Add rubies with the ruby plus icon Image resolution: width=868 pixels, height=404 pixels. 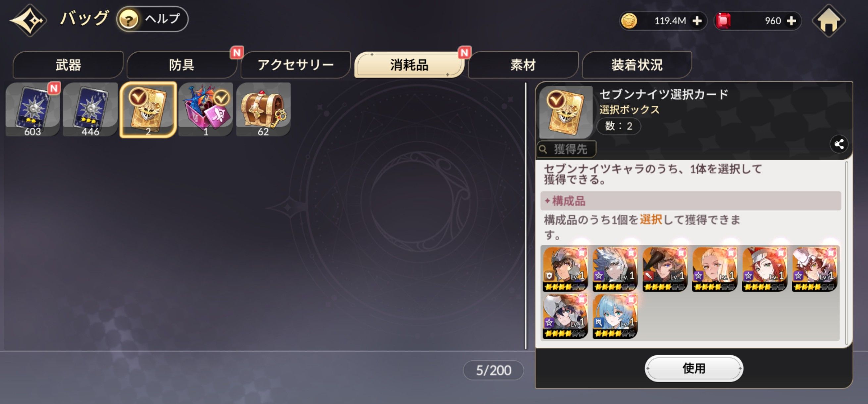click(x=791, y=21)
